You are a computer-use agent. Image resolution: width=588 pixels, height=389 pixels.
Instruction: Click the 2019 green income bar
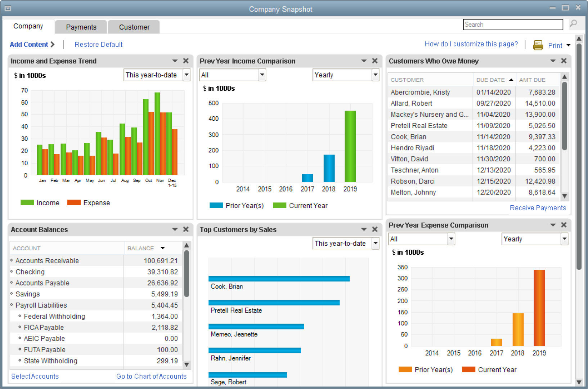(350, 146)
